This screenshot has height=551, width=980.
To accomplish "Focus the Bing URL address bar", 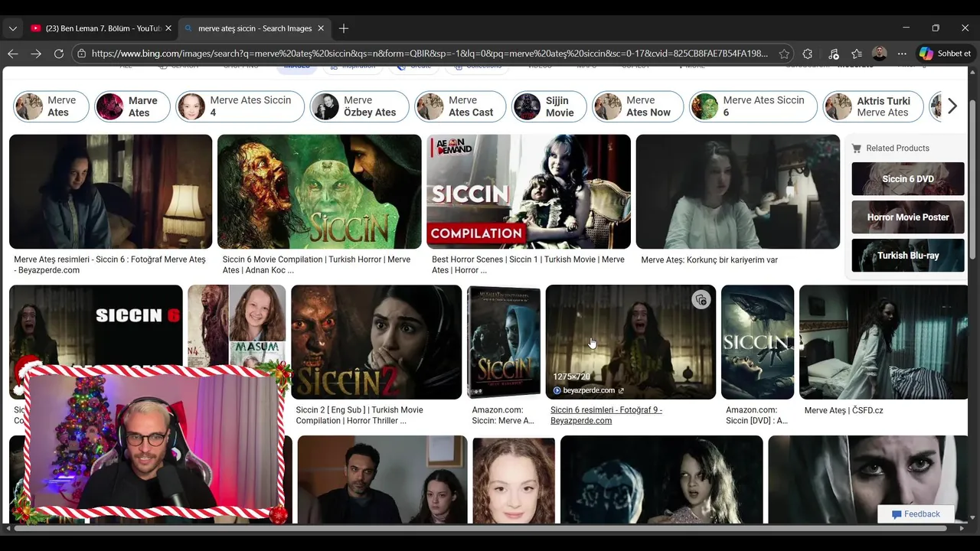I will 429,54.
